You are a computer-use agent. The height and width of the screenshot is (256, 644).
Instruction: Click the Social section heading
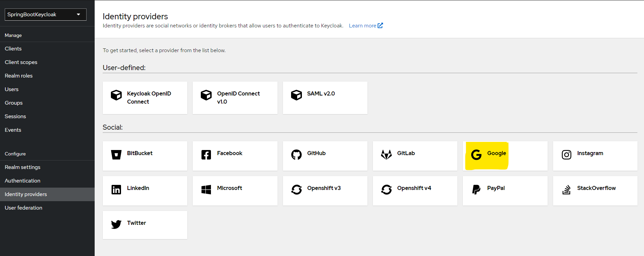[113, 127]
